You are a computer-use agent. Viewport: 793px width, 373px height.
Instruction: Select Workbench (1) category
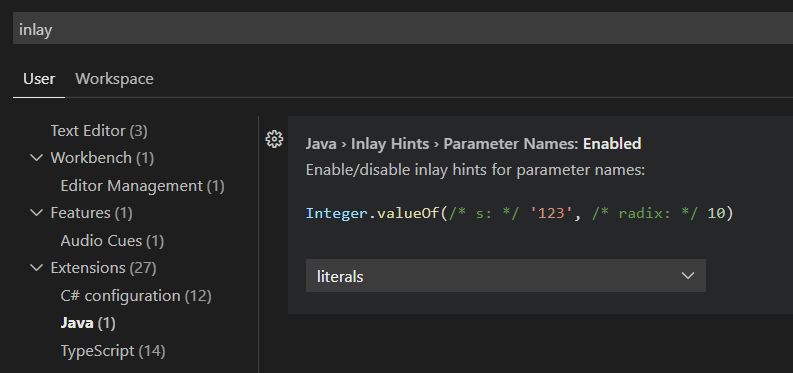(102, 158)
